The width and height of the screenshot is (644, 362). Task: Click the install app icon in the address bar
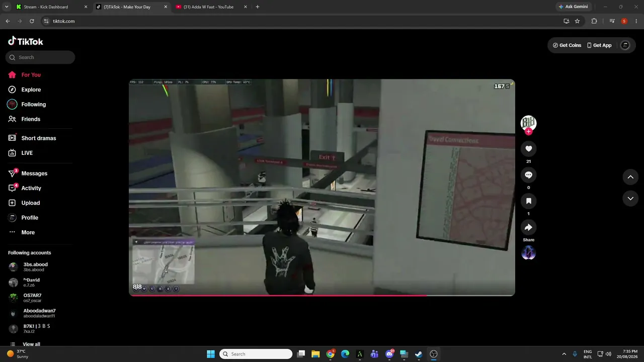566,21
